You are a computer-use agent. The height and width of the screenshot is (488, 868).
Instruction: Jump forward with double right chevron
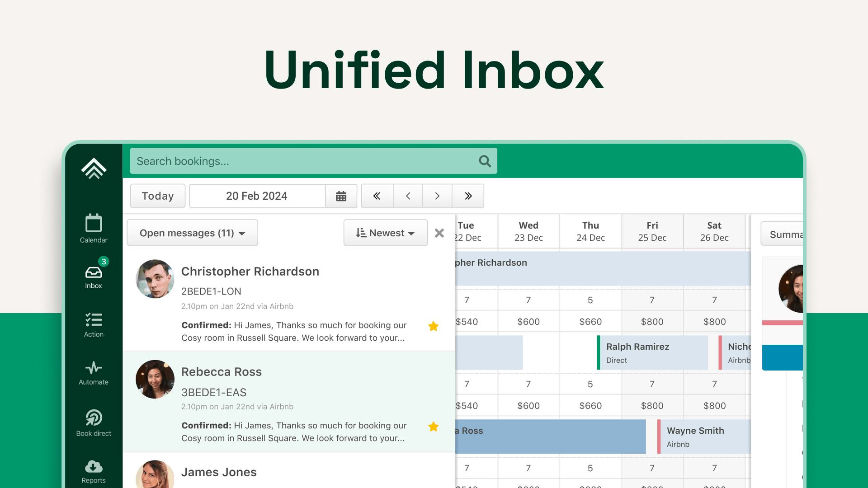468,196
